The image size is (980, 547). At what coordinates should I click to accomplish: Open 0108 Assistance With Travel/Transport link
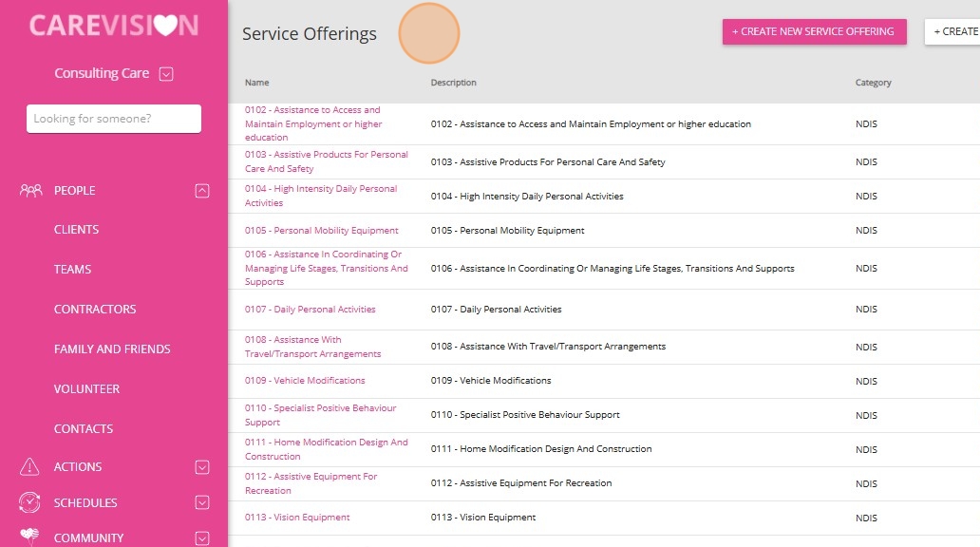click(x=312, y=347)
